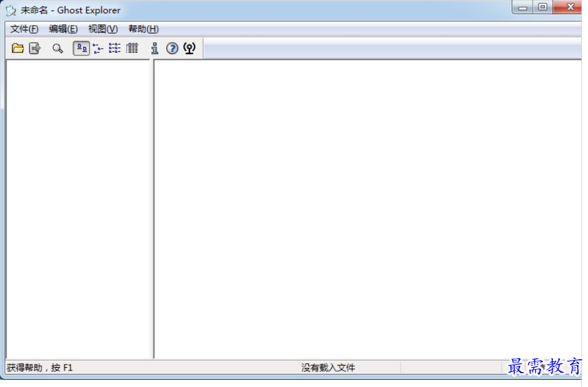
Task: Switch to list view
Action: [115, 48]
